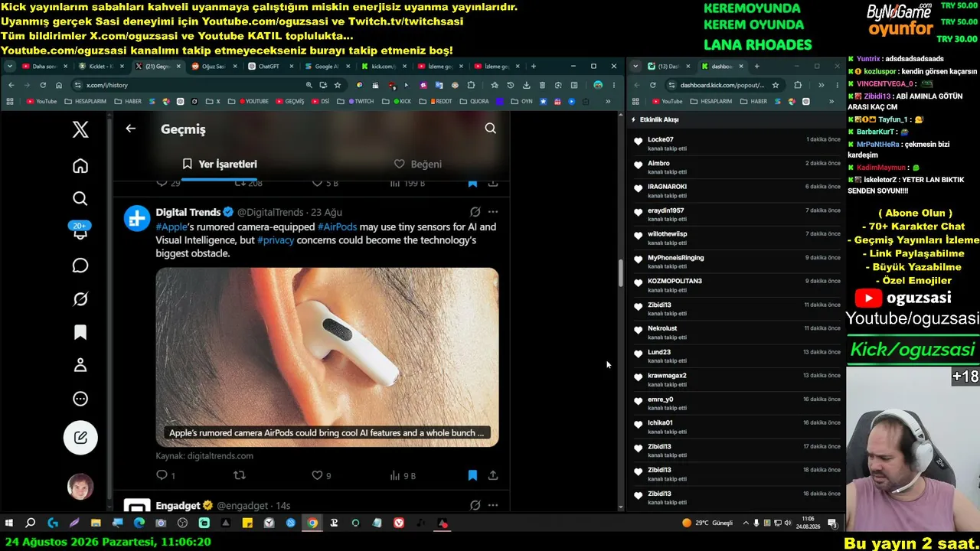The width and height of the screenshot is (980, 551).
Task: Open the More circle icon in X sidebar
Action: pyautogui.click(x=80, y=399)
